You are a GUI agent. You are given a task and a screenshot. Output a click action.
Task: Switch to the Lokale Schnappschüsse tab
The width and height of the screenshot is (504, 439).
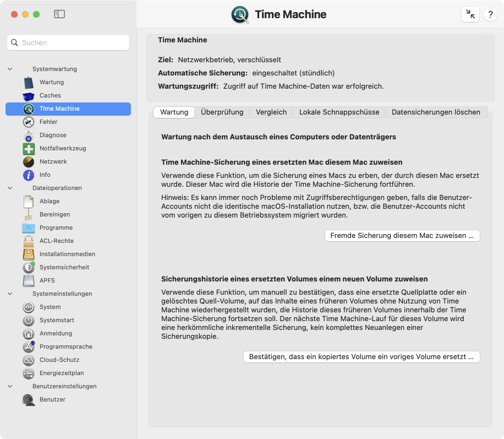pyautogui.click(x=339, y=112)
